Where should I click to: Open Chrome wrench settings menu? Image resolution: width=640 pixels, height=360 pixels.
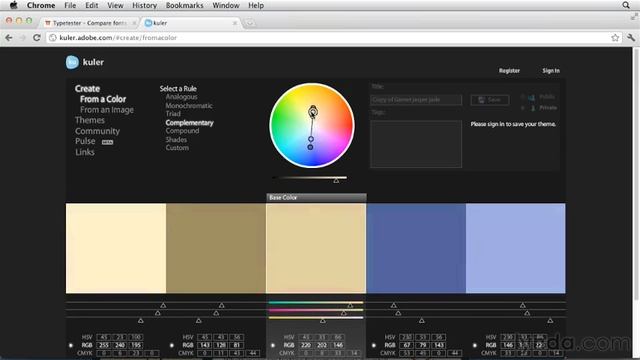tap(631, 38)
